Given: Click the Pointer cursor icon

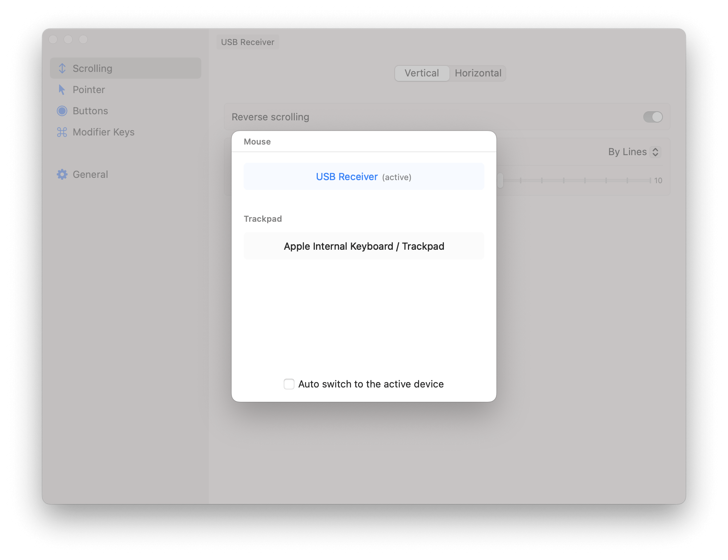Looking at the screenshot, I should click(x=62, y=90).
